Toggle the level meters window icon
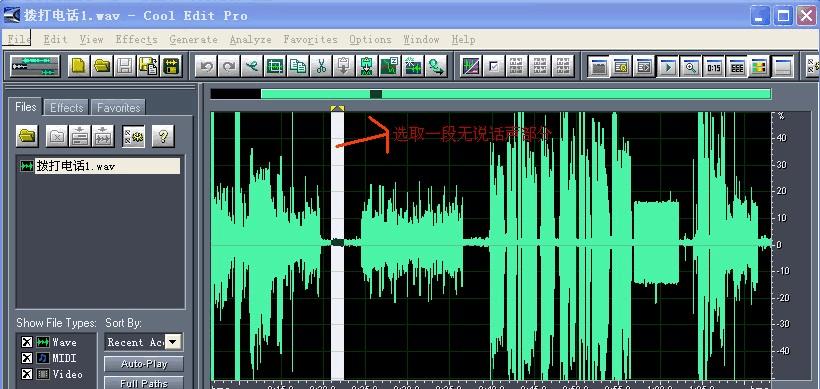Viewport: 820px width, 389px height. coord(759,66)
